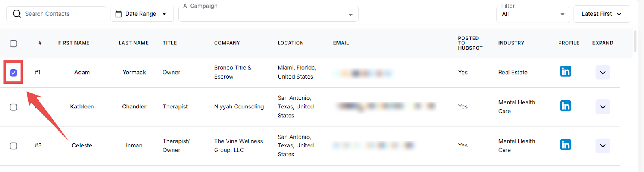Expand Celeste Inman's row details
Screen dimensions: 644x172
point(603,146)
